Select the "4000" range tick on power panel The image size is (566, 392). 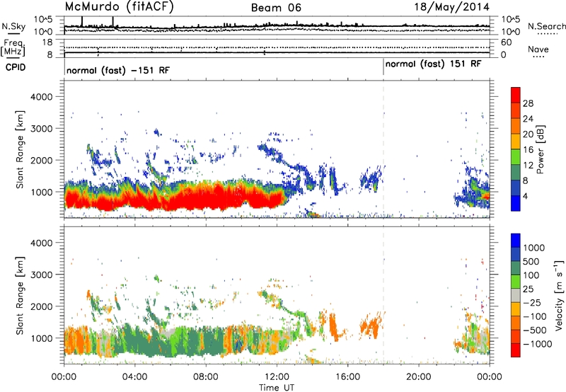[x=42, y=97]
